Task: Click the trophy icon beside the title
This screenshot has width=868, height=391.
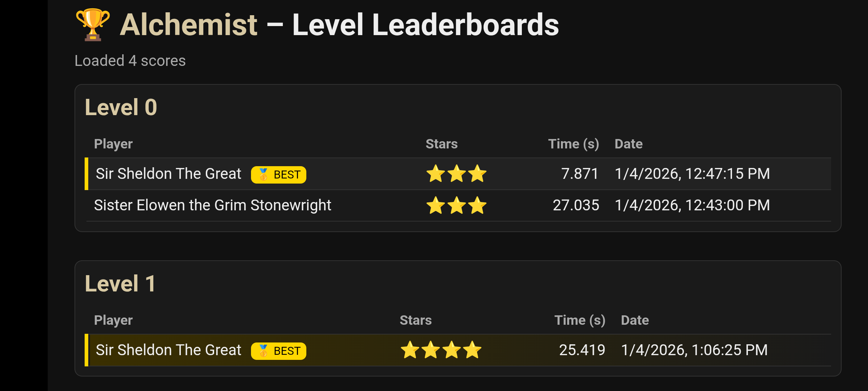Action: [93, 25]
